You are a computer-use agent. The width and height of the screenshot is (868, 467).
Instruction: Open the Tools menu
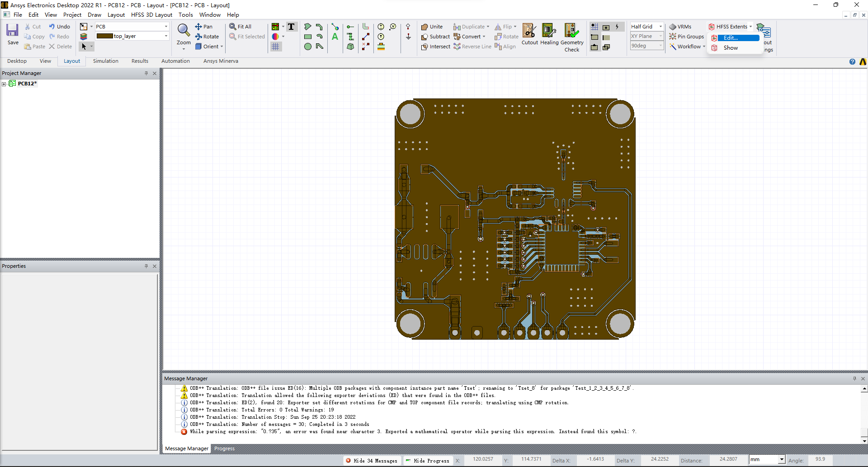click(x=186, y=15)
